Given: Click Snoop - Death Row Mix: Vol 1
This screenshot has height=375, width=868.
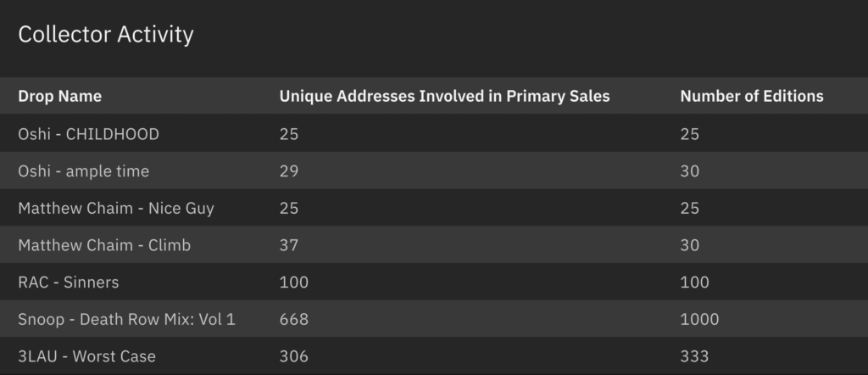Looking at the screenshot, I should pyautogui.click(x=126, y=320).
